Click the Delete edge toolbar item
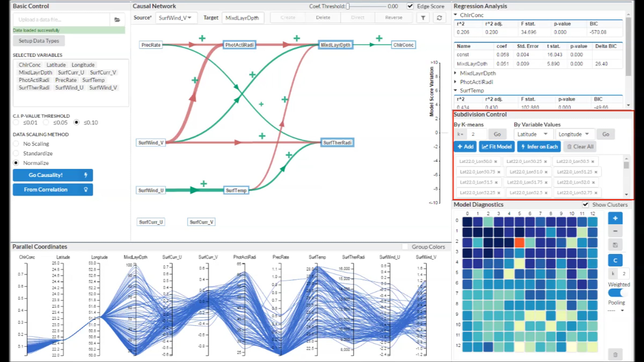This screenshot has width=644, height=362. (323, 17)
